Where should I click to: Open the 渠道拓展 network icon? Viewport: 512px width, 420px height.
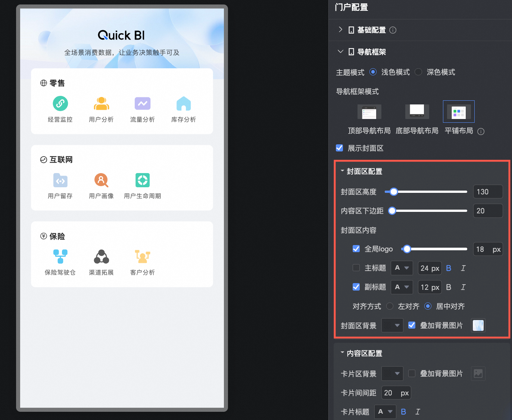102,257
